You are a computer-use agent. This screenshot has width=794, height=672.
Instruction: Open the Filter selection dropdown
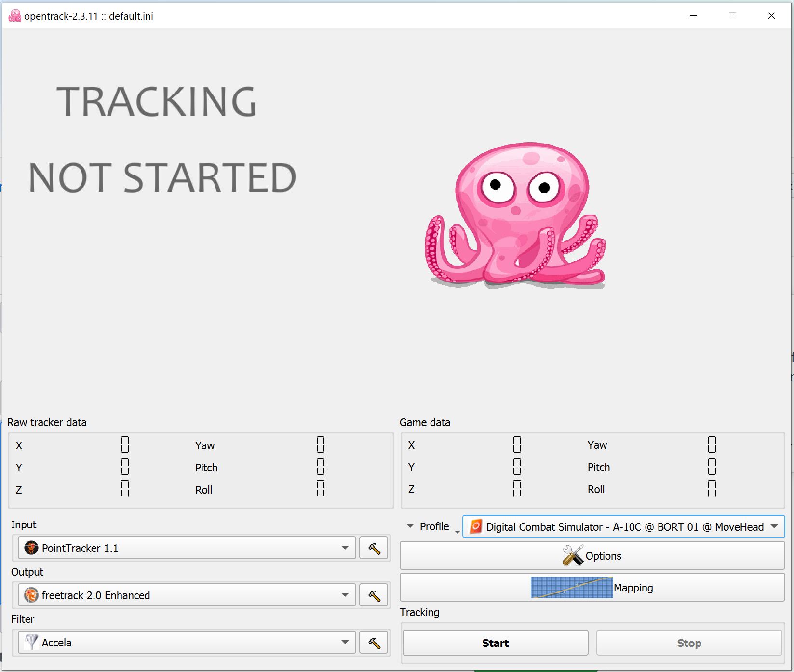tap(344, 642)
